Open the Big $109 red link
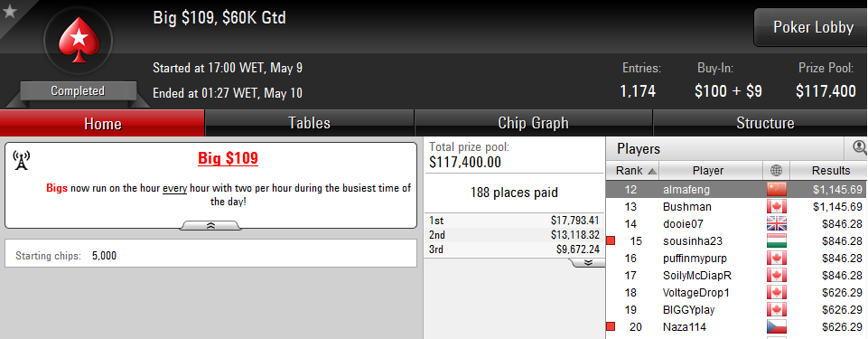Screen dimensions: 868x339 [x=229, y=159]
